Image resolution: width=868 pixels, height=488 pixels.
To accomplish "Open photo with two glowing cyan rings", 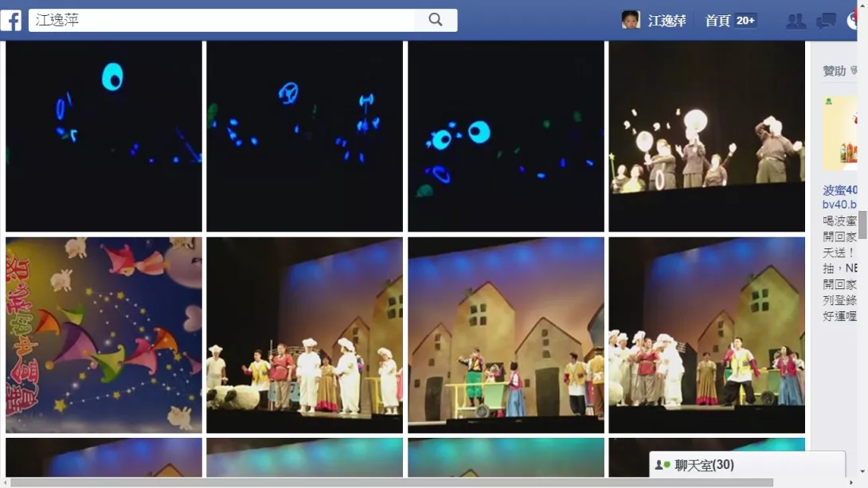I will tap(506, 136).
